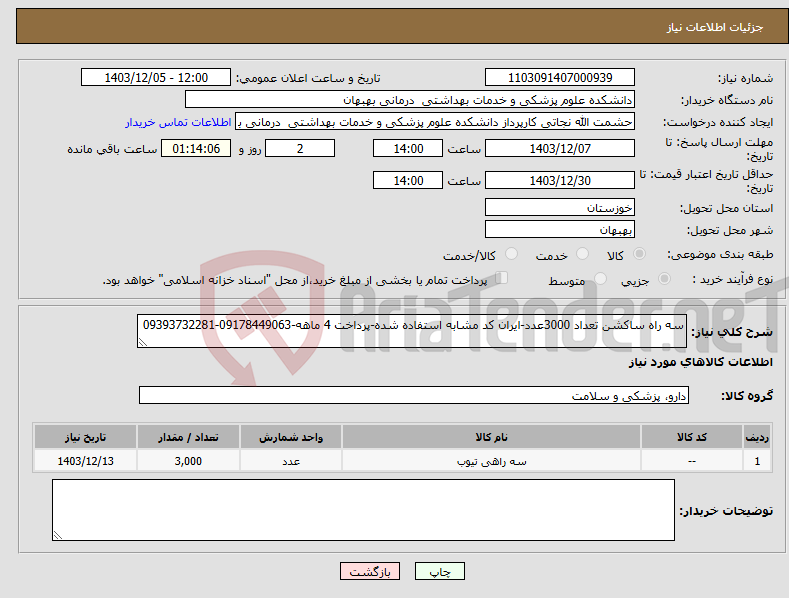Select the جزیی purchase type radio
The image size is (789, 598).
(x=664, y=278)
